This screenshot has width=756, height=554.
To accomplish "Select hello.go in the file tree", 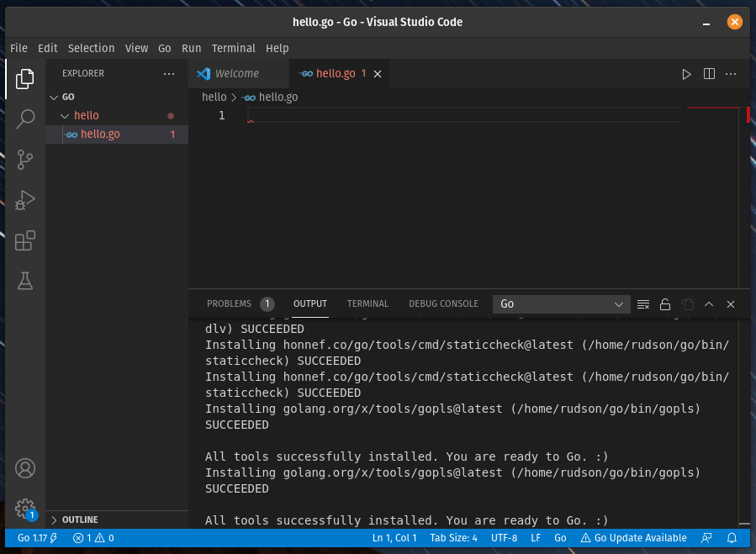I will [x=117, y=135].
